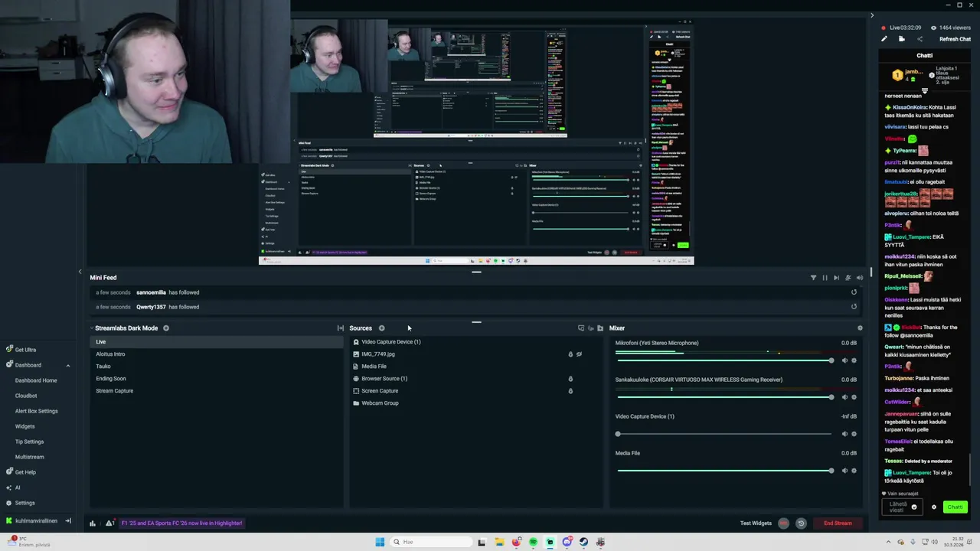Screen dimensions: 980x551
Task: Open the Steam taskbar icon
Action: tap(583, 542)
